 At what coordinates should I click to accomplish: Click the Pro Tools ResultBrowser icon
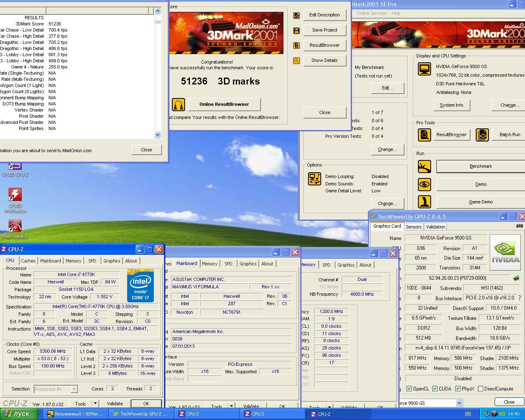click(425, 135)
